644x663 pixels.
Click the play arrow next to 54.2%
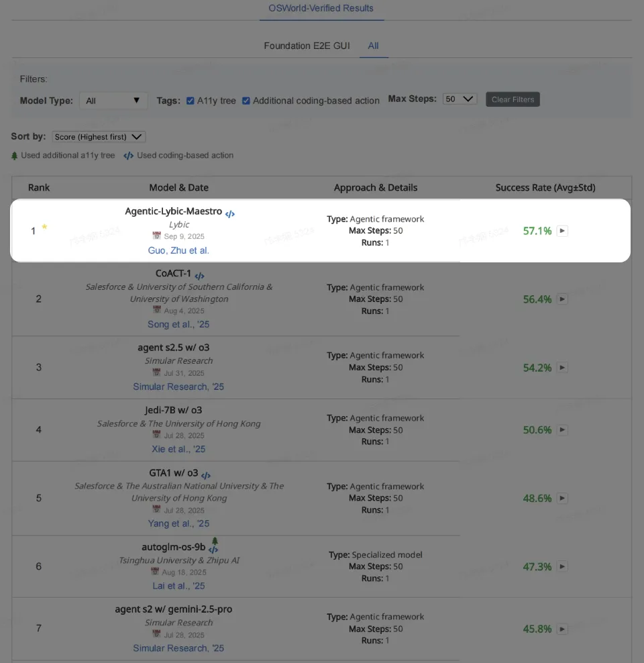(563, 368)
